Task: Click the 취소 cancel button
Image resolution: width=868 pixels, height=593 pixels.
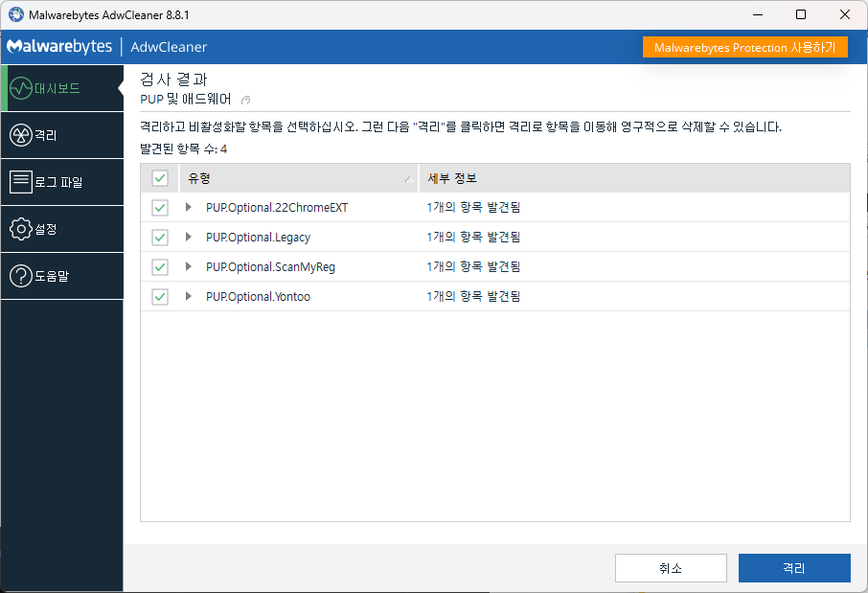Action: 671,568
